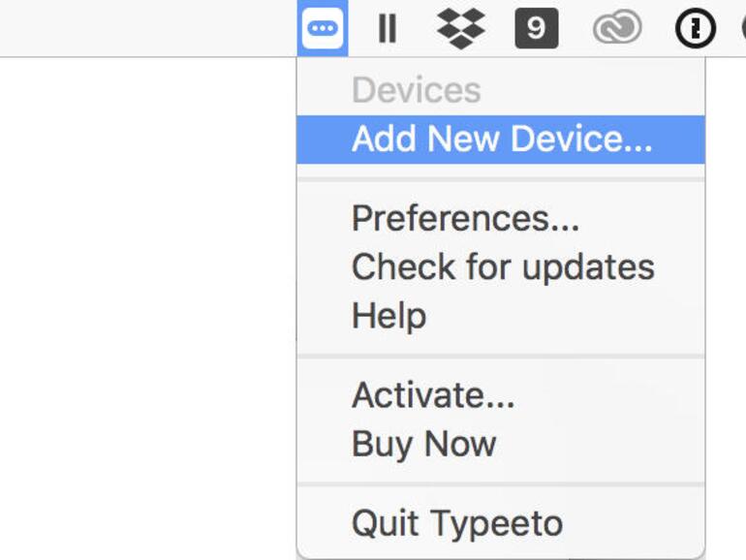This screenshot has width=746, height=560.
Task: Click the 1Password menu bar icon
Action: (695, 29)
